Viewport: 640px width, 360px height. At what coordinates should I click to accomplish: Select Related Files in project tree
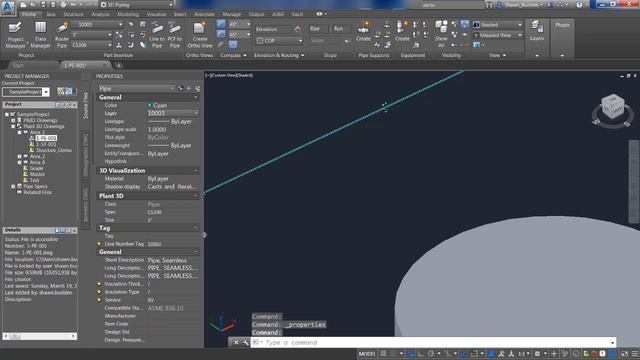click(37, 192)
